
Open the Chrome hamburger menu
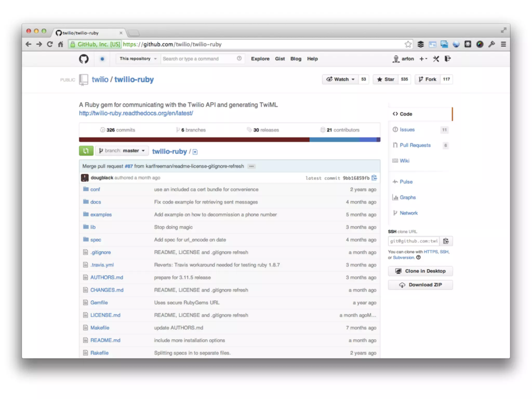pyautogui.click(x=503, y=44)
